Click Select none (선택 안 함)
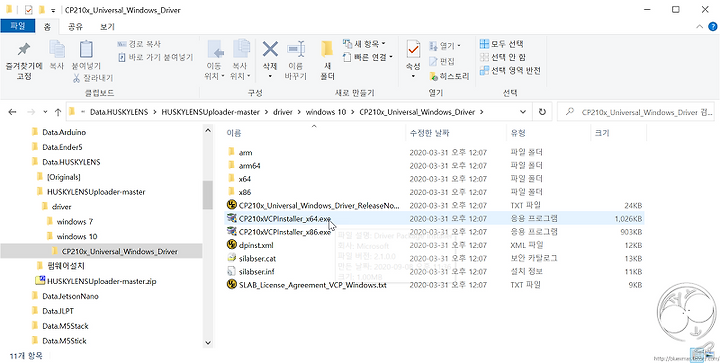Viewport: 720px width, 363px height. click(503, 57)
